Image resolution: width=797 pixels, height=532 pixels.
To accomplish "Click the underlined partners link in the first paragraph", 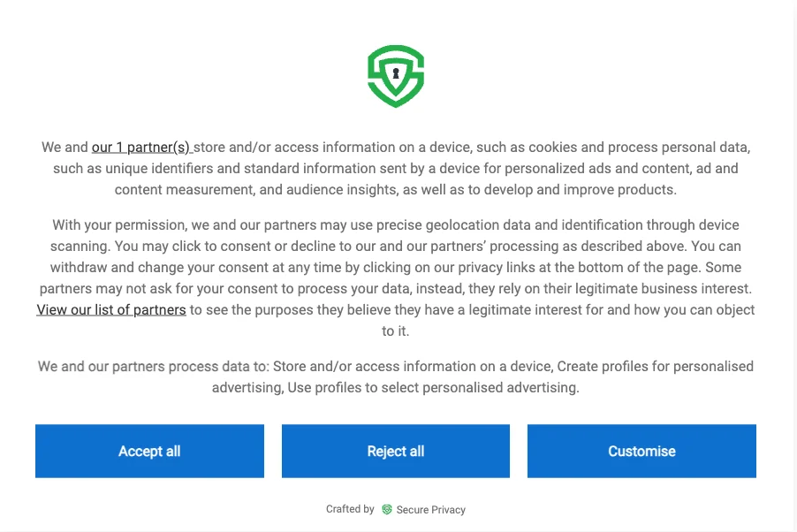I will coord(141,147).
